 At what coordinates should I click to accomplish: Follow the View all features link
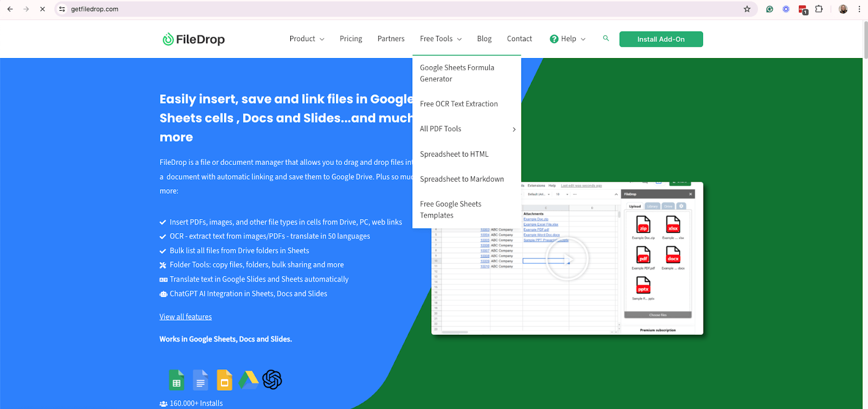pyautogui.click(x=186, y=317)
